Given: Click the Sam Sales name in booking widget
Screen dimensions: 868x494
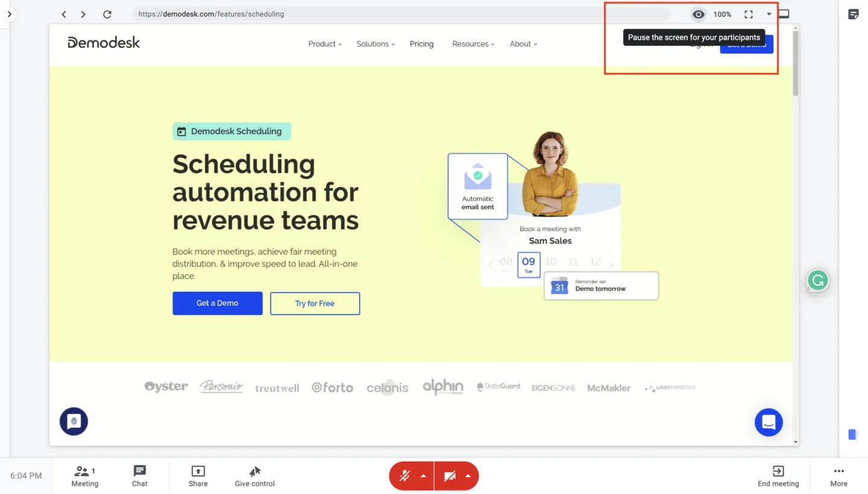Looking at the screenshot, I should (550, 241).
